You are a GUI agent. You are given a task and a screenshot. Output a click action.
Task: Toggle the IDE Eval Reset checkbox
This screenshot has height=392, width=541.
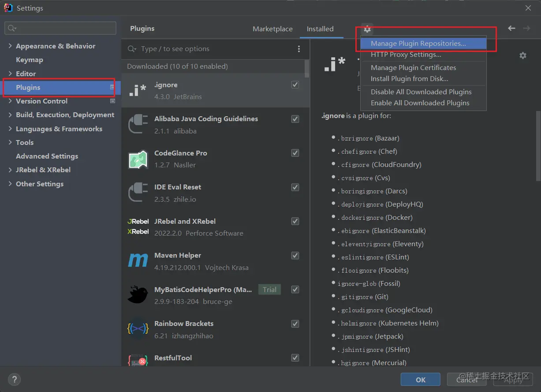click(x=295, y=187)
